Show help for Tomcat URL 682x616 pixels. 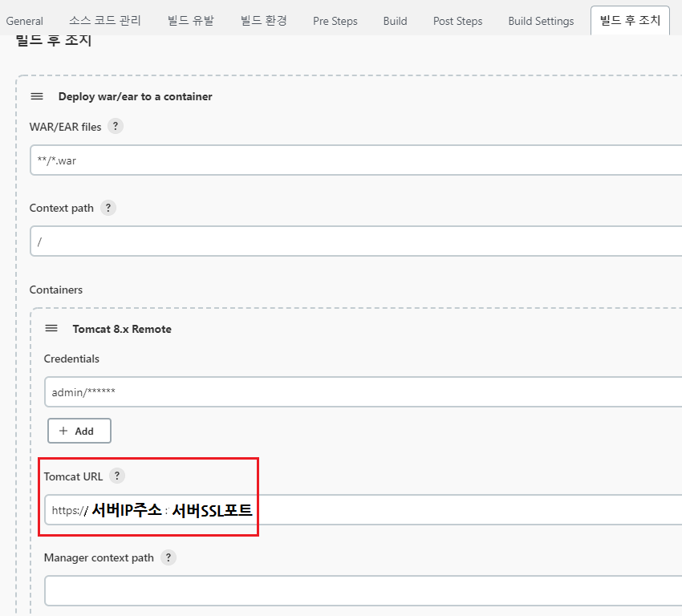point(117,476)
